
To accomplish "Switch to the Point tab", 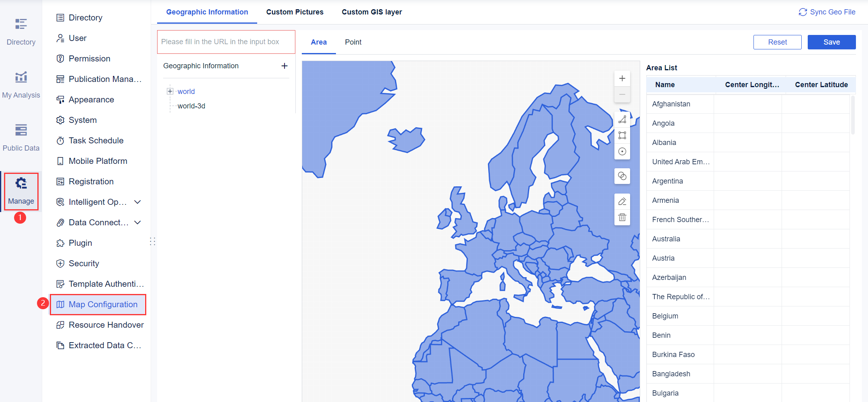I will coord(353,42).
